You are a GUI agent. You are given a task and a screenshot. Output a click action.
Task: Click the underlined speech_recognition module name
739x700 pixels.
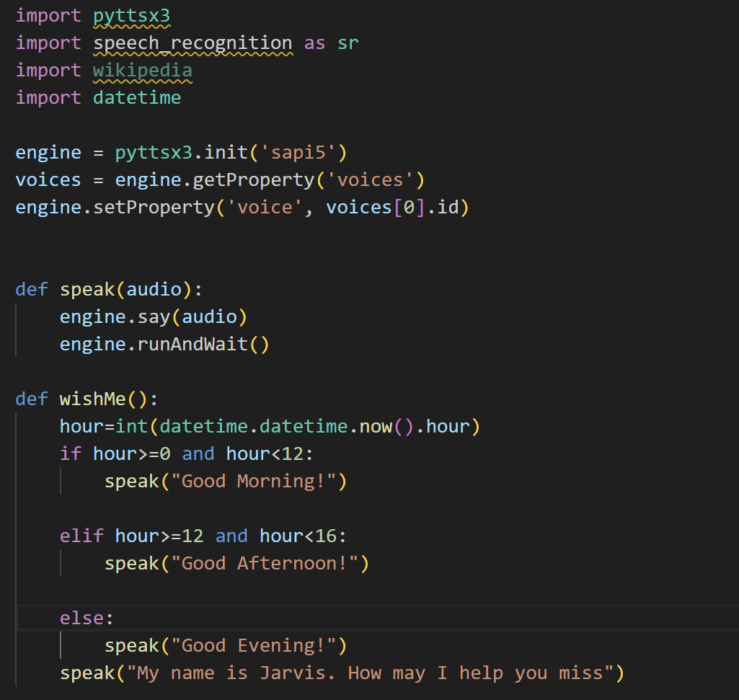tap(193, 43)
